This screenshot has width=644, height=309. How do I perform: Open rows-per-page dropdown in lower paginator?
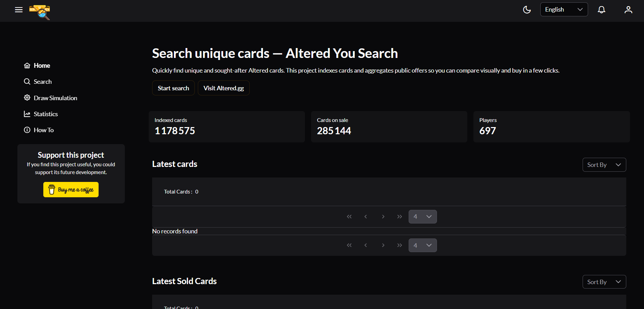tap(423, 245)
